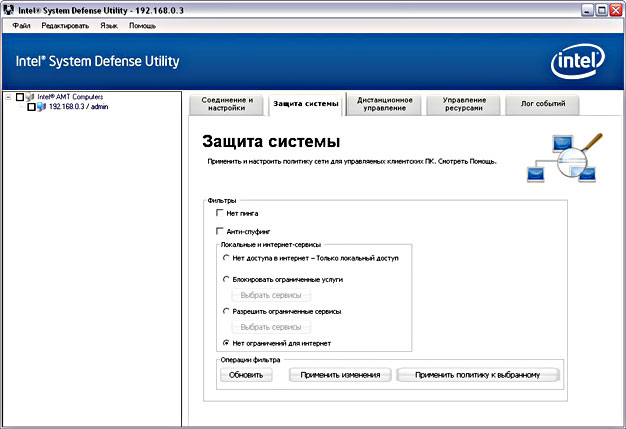Collapse the Intel AMT Computers tree node
This screenshot has width=626, height=429.
(x=8, y=97)
